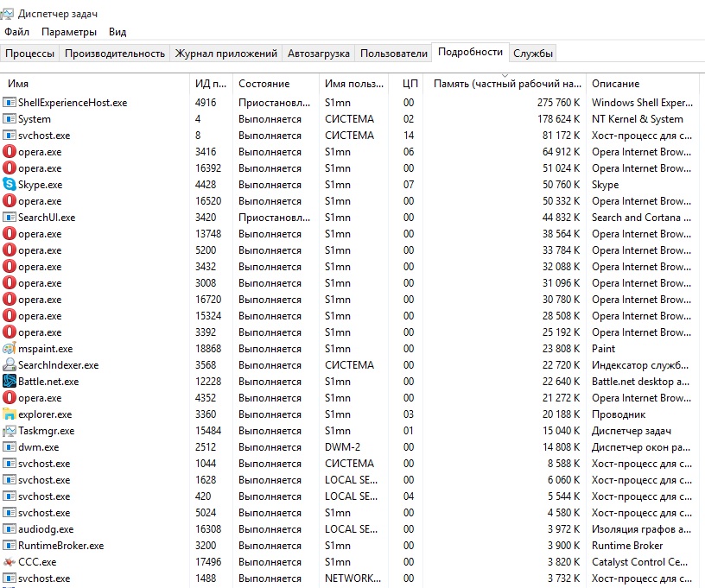Image resolution: width=705 pixels, height=588 pixels.
Task: Click the Opera icon for PID 16520
Action: 9,201
